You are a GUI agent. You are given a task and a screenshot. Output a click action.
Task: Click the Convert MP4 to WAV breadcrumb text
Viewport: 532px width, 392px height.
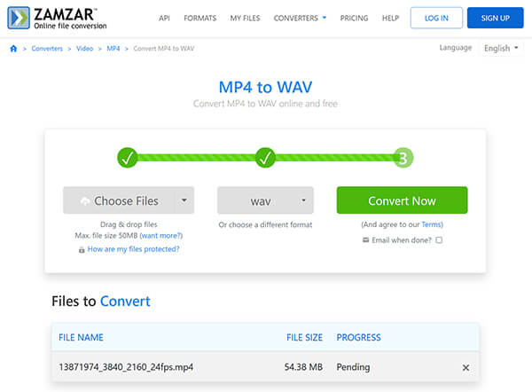click(x=163, y=49)
